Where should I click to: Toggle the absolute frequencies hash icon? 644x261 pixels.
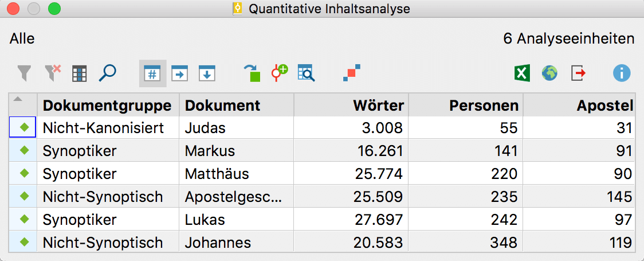pos(152,73)
